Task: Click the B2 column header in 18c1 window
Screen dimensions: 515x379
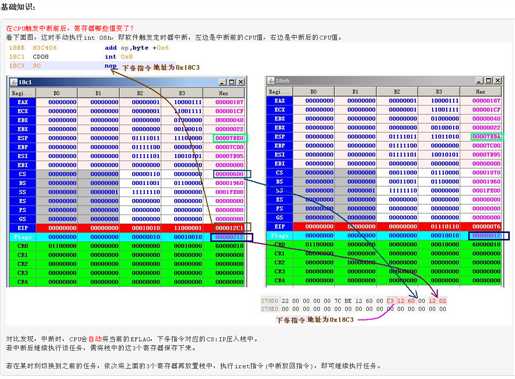Action: click(140, 93)
